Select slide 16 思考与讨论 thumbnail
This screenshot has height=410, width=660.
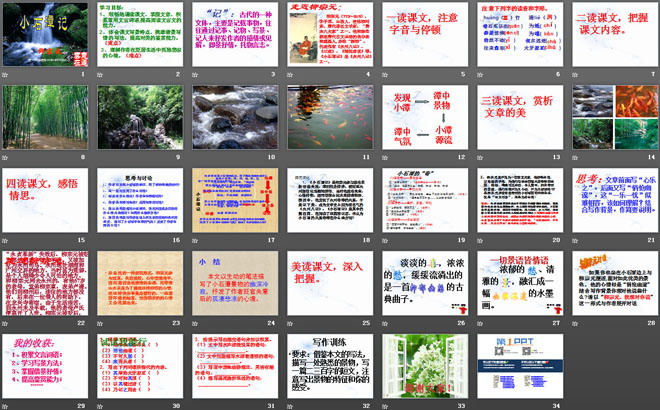tap(140, 200)
